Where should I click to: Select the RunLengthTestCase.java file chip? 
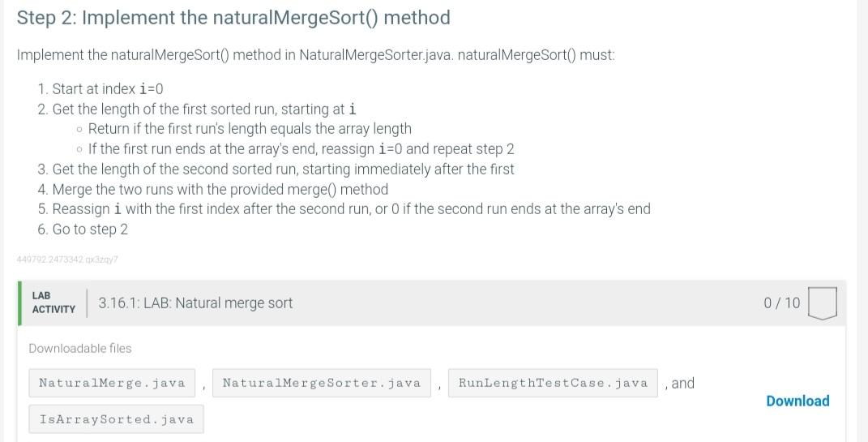point(553,384)
